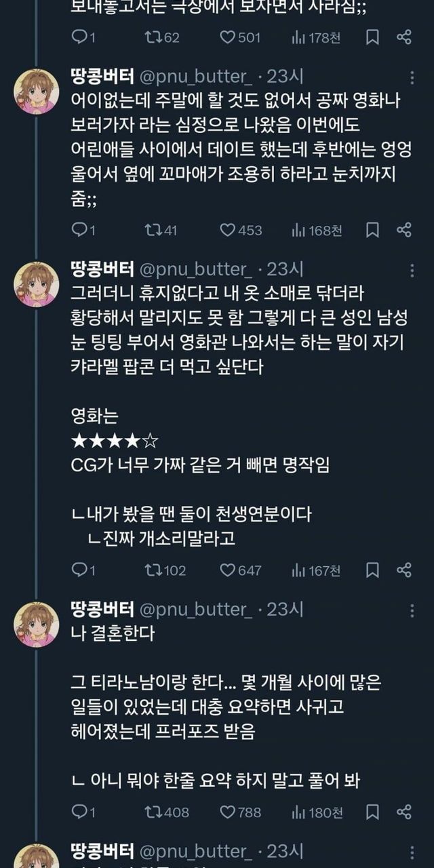This screenshot has width=434, height=868.
Task: Bookmark the tweet with 167천 views
Action: click(x=372, y=570)
